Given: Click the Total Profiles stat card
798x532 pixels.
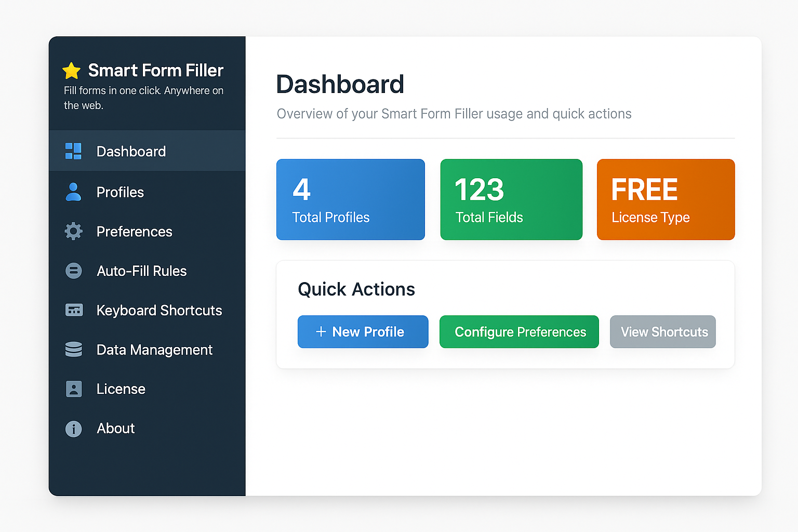Looking at the screenshot, I should 350,199.
